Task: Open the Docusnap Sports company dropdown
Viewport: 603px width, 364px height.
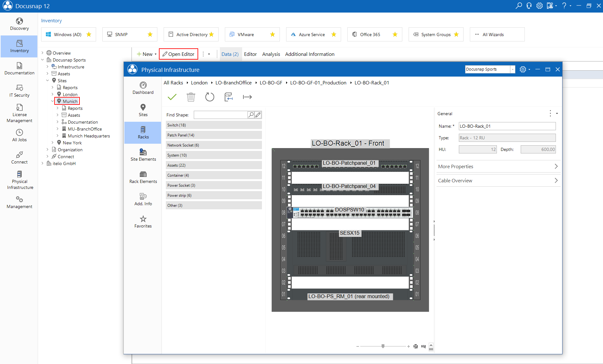Action: pyautogui.click(x=513, y=69)
